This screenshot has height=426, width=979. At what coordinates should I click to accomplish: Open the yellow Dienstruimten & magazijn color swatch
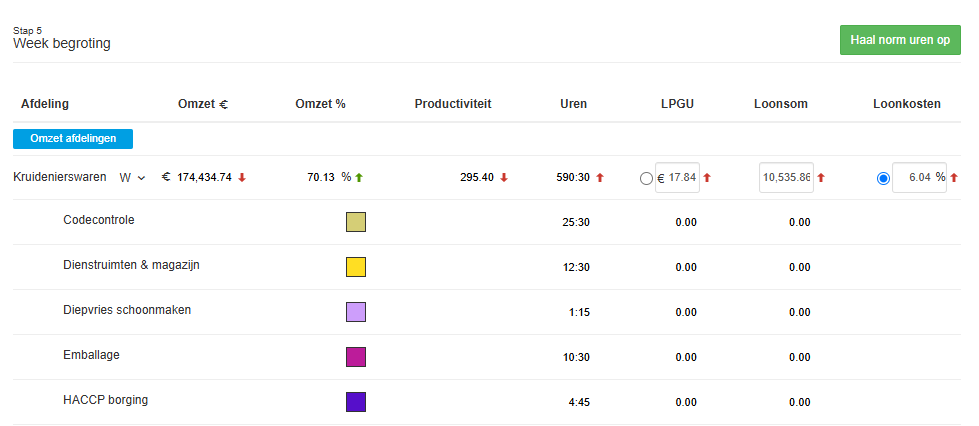pyautogui.click(x=356, y=267)
